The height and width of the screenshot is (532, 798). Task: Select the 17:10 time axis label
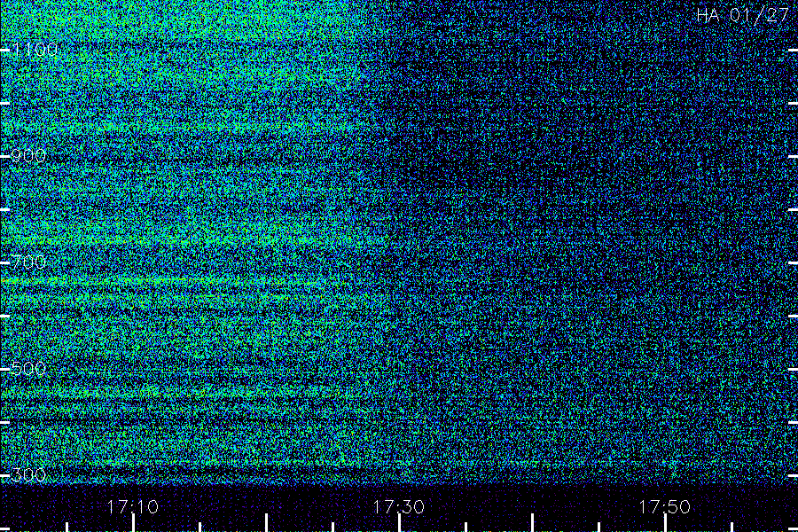pos(133,507)
